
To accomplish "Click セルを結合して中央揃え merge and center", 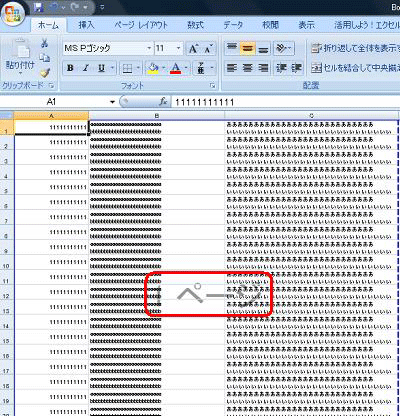I will tap(355, 68).
